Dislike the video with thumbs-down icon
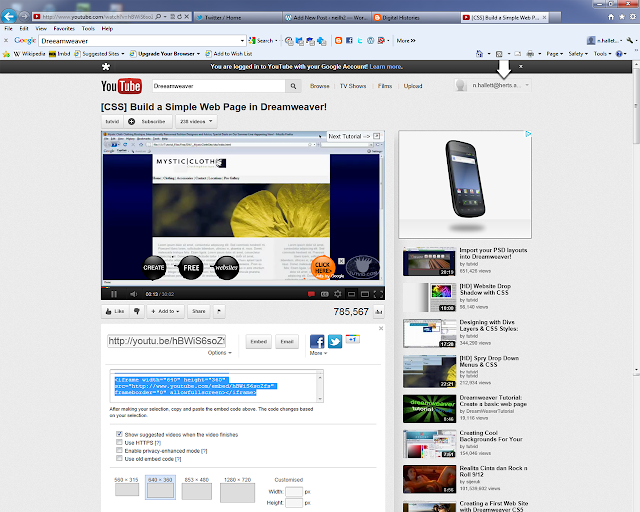 [x=137, y=311]
